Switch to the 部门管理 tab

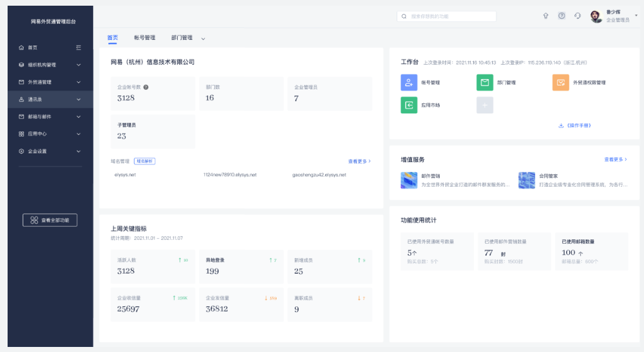pos(182,38)
